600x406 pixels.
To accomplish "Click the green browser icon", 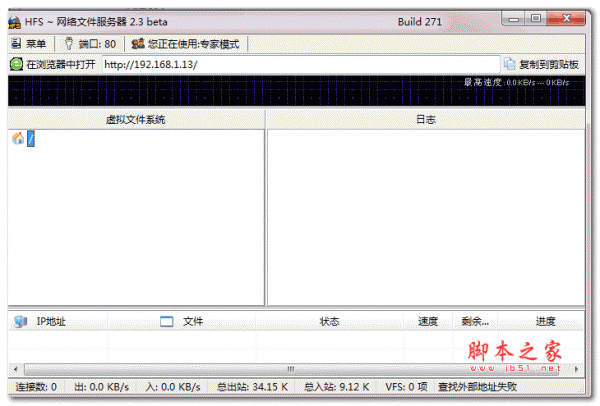I will click(16, 64).
